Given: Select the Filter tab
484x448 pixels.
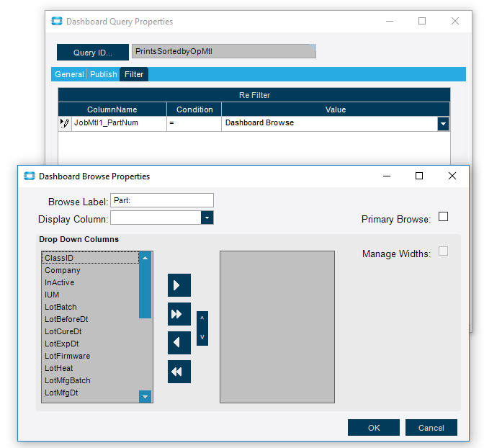Looking at the screenshot, I should coord(134,74).
